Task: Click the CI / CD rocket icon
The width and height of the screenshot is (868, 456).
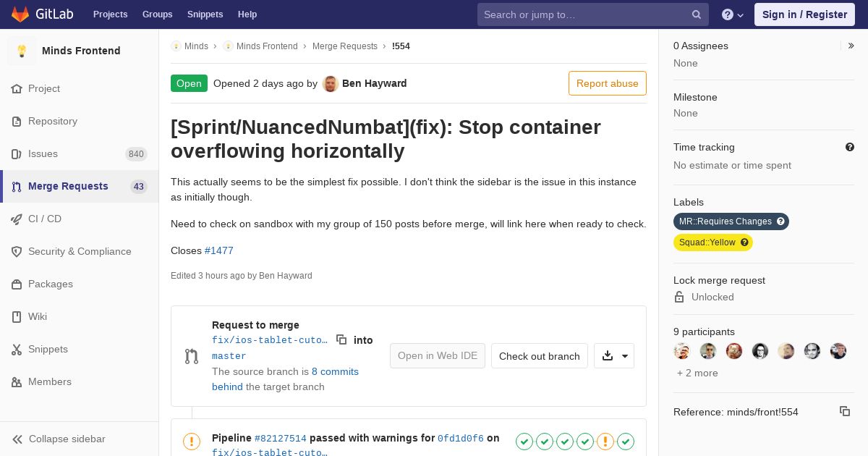Action: click(x=17, y=219)
